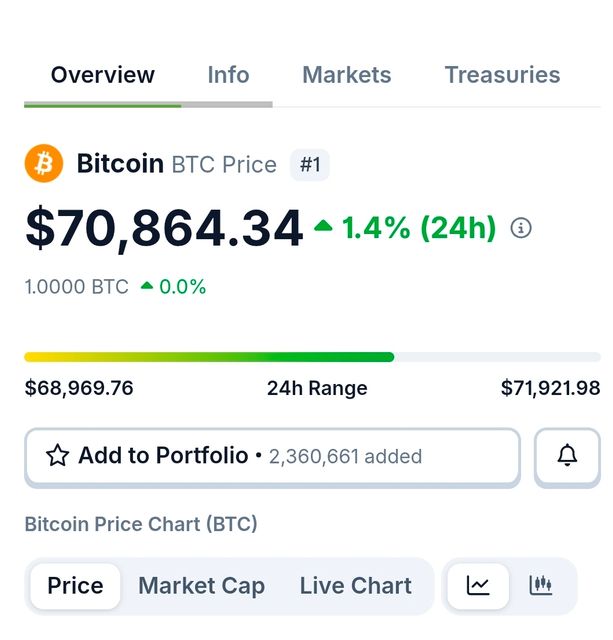Screen dimensions: 613x640
Task: Click the 24h range progress bar
Action: (312, 357)
